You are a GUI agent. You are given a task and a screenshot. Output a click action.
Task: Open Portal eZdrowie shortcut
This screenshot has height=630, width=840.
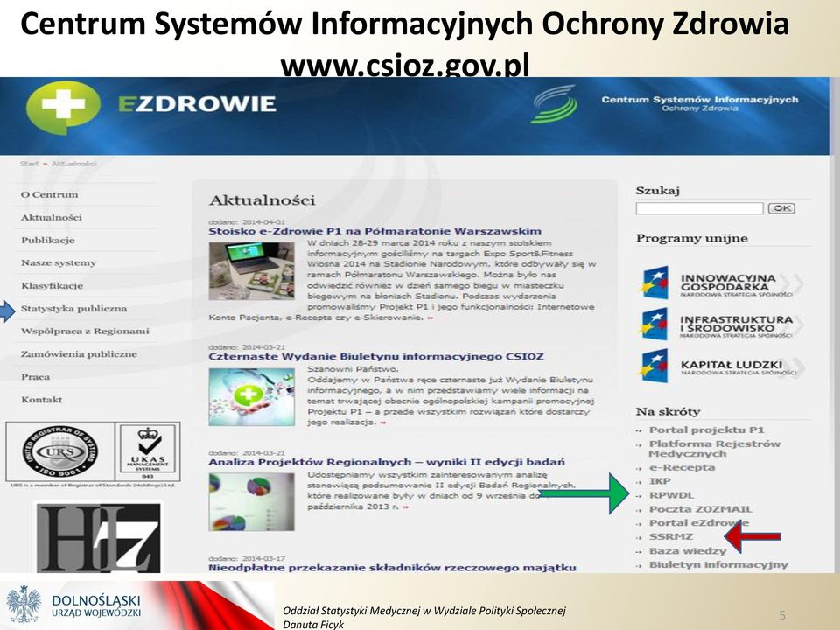pyautogui.click(x=698, y=523)
